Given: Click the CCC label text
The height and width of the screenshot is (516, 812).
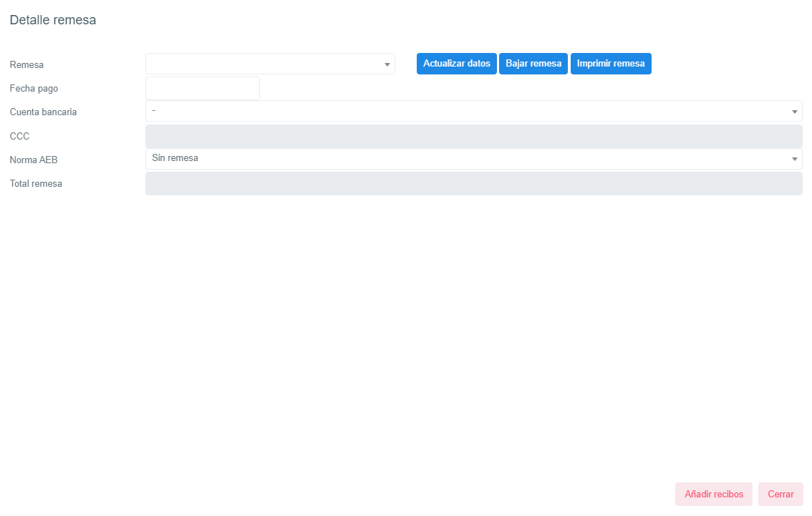Looking at the screenshot, I should 19,136.
